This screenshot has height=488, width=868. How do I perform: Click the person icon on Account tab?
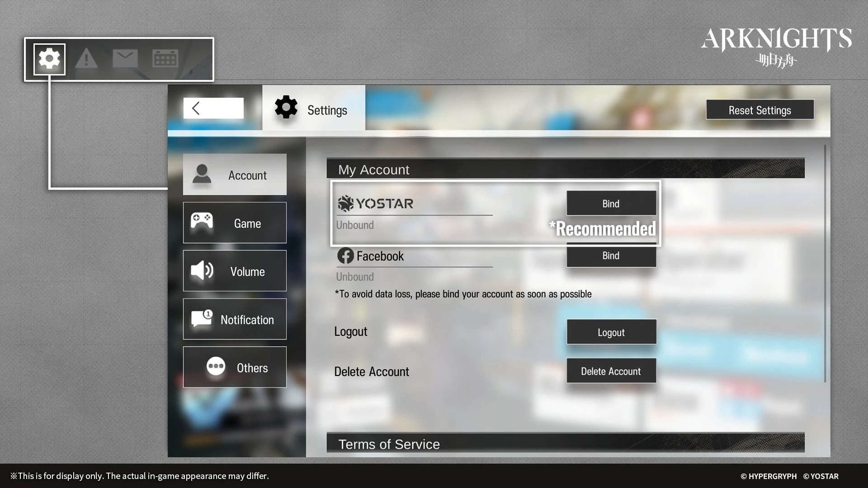(202, 174)
